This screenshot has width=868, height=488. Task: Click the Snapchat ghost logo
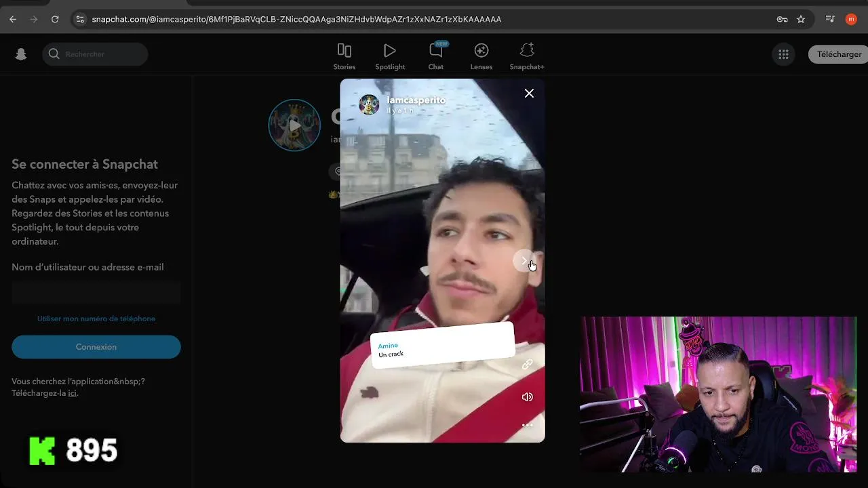click(x=21, y=54)
